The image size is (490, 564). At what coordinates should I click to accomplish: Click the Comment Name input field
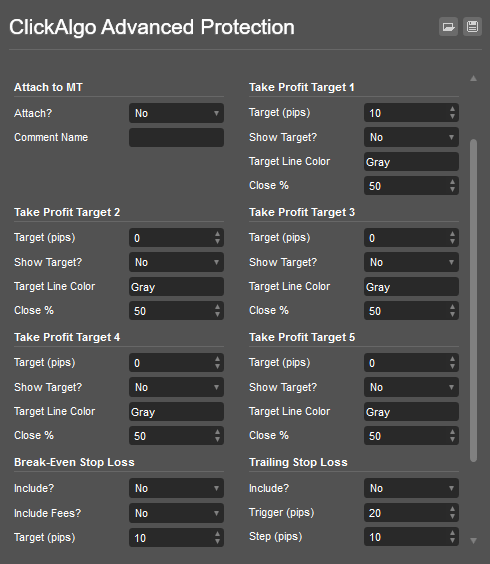pos(176,137)
